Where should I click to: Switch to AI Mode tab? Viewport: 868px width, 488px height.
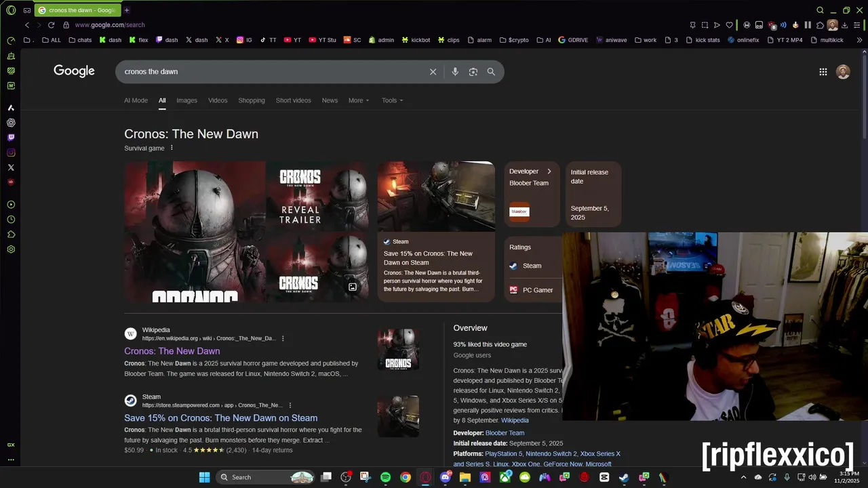pyautogui.click(x=136, y=100)
